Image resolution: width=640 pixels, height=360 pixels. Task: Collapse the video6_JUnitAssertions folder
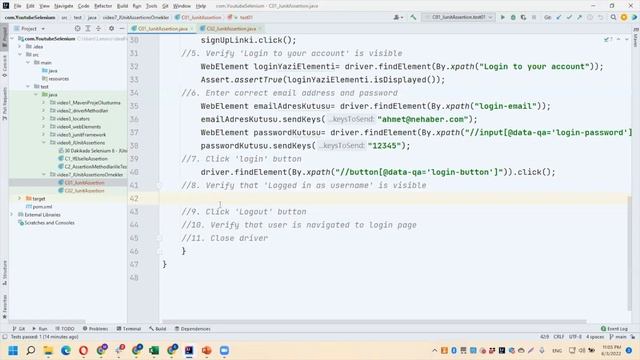click(x=44, y=143)
